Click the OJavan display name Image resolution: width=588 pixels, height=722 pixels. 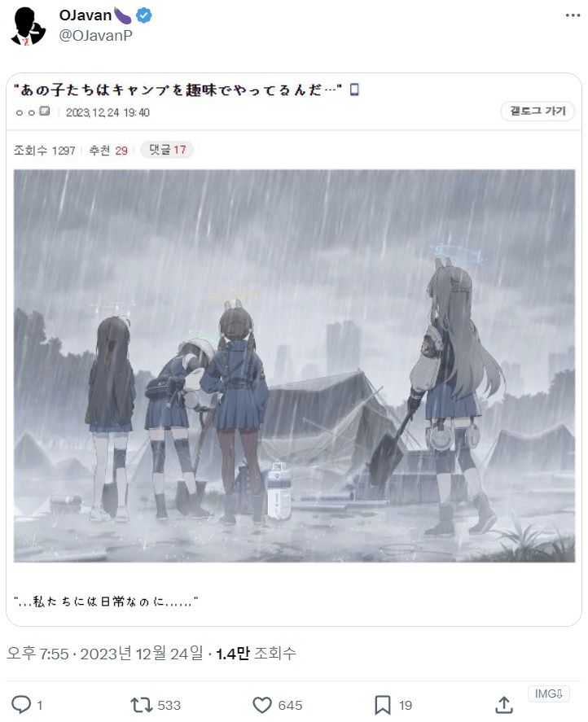(86, 15)
